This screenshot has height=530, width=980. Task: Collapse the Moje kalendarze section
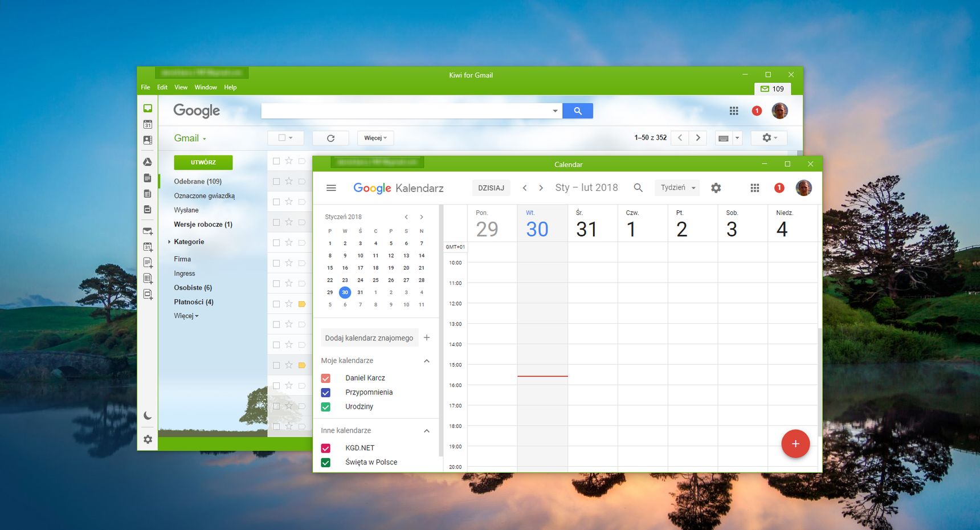point(427,361)
